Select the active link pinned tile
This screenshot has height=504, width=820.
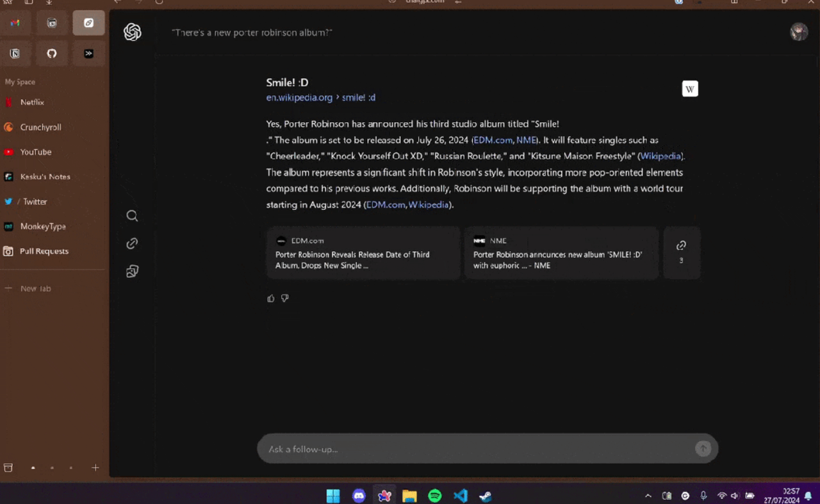88,23
